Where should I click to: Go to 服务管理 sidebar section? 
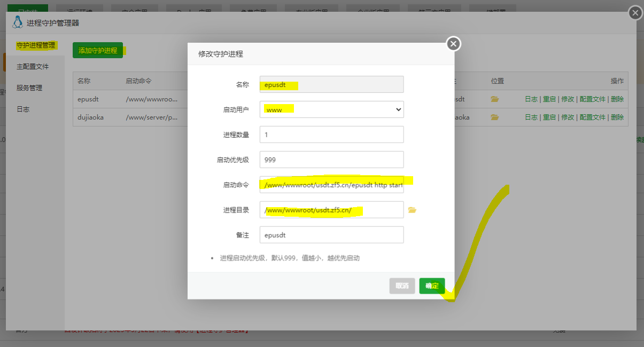pos(29,88)
